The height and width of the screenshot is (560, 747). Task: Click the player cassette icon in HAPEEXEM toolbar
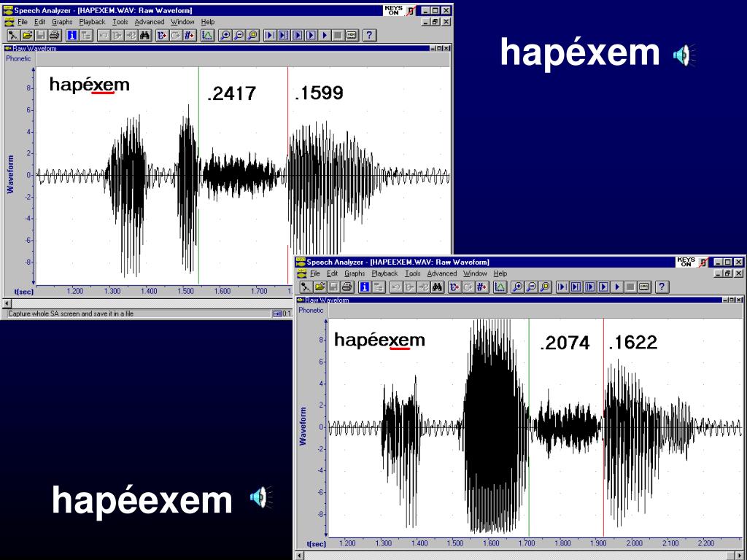(x=645, y=287)
